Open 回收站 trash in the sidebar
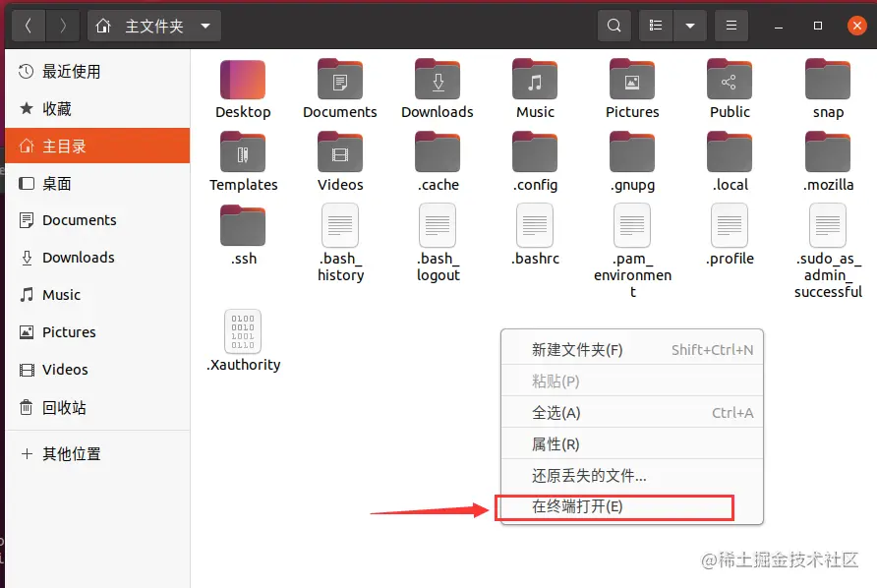 [x=97, y=407]
